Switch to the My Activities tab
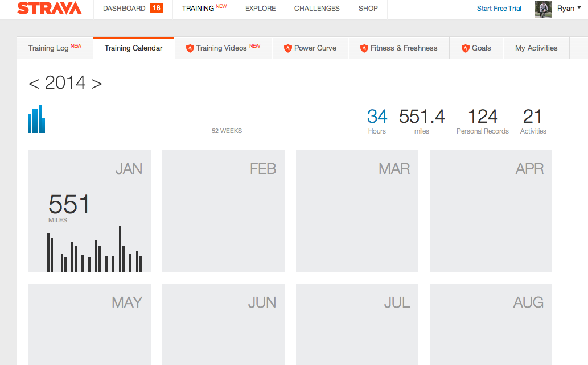This screenshot has width=588, height=365. tap(536, 48)
